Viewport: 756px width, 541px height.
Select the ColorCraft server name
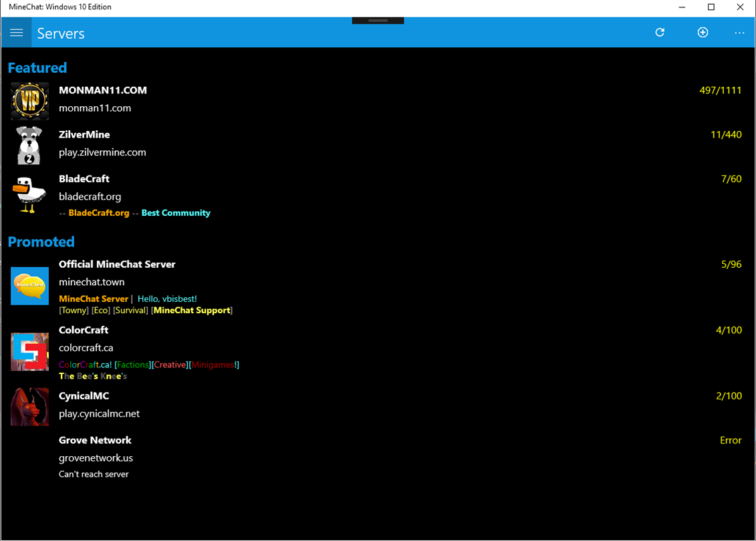click(84, 330)
